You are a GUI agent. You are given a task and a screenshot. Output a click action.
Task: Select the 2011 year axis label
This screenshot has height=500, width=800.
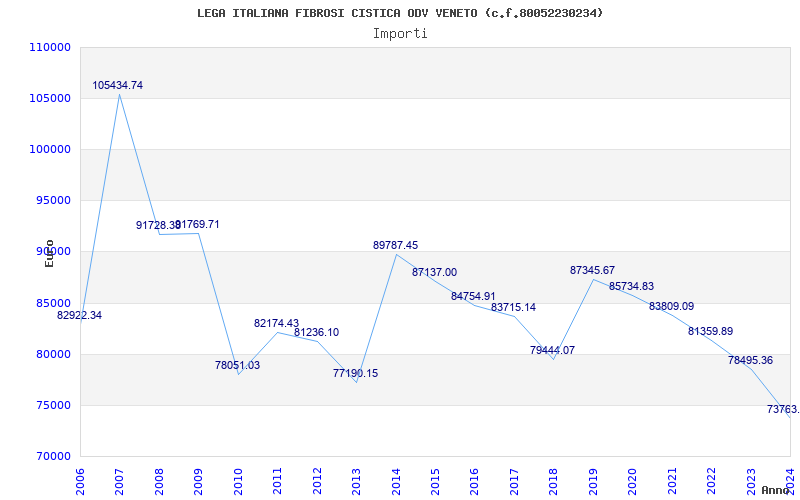coord(278,480)
